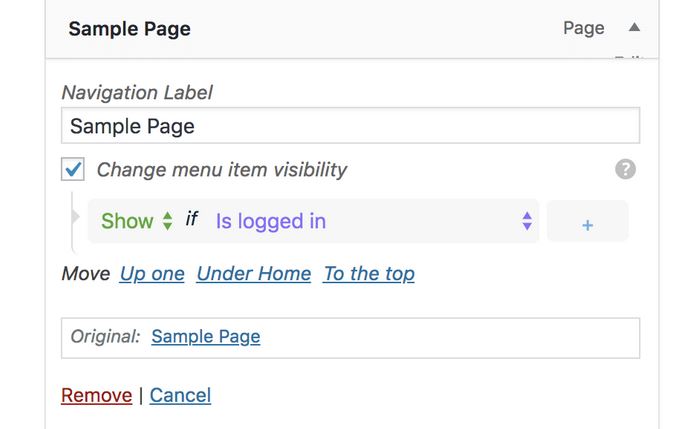Open the original Sample Page link

[x=206, y=336]
